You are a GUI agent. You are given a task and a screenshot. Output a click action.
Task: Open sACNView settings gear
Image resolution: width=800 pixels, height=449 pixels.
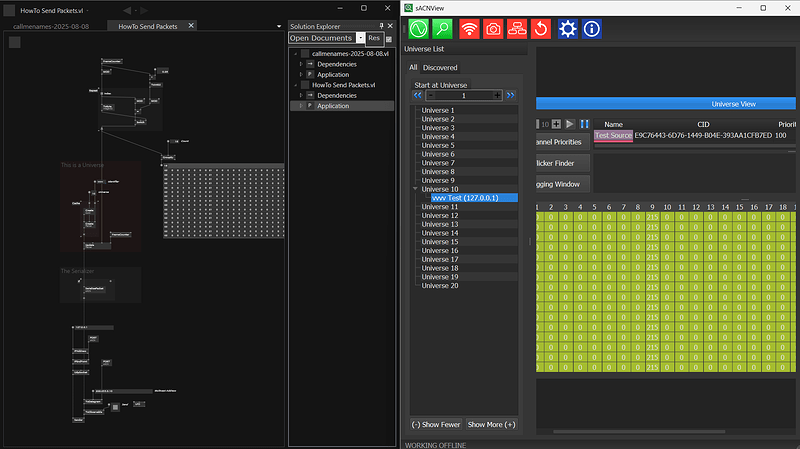click(567, 29)
